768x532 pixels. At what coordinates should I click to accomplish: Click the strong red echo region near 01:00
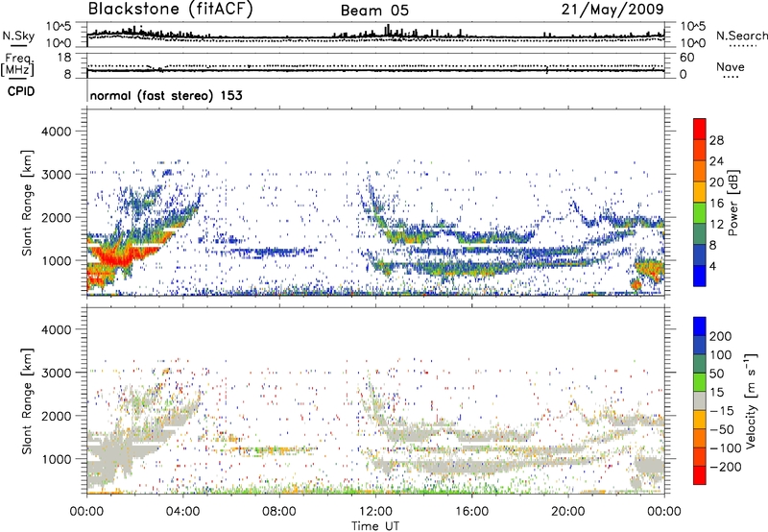[x=115, y=257]
